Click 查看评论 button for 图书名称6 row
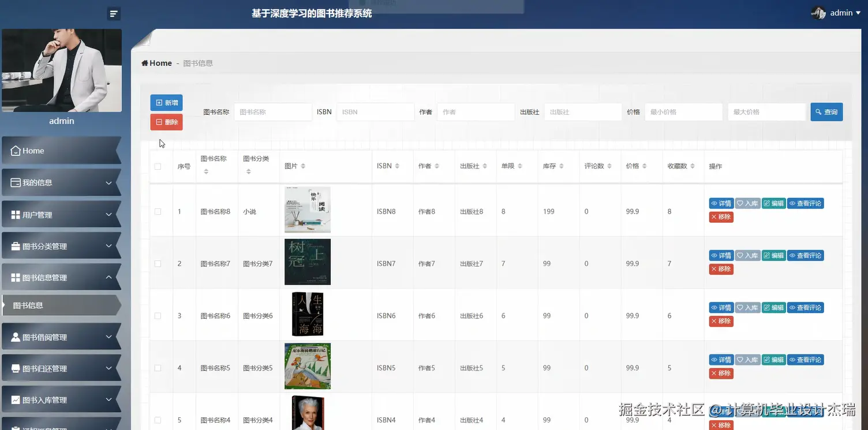 tap(805, 308)
